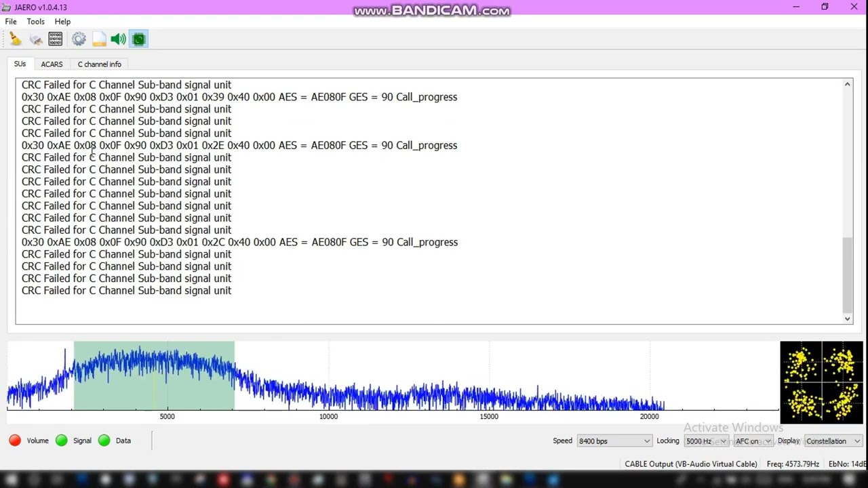Open the binary data log icon
Image resolution: width=868 pixels, height=488 pixels.
click(x=56, y=39)
